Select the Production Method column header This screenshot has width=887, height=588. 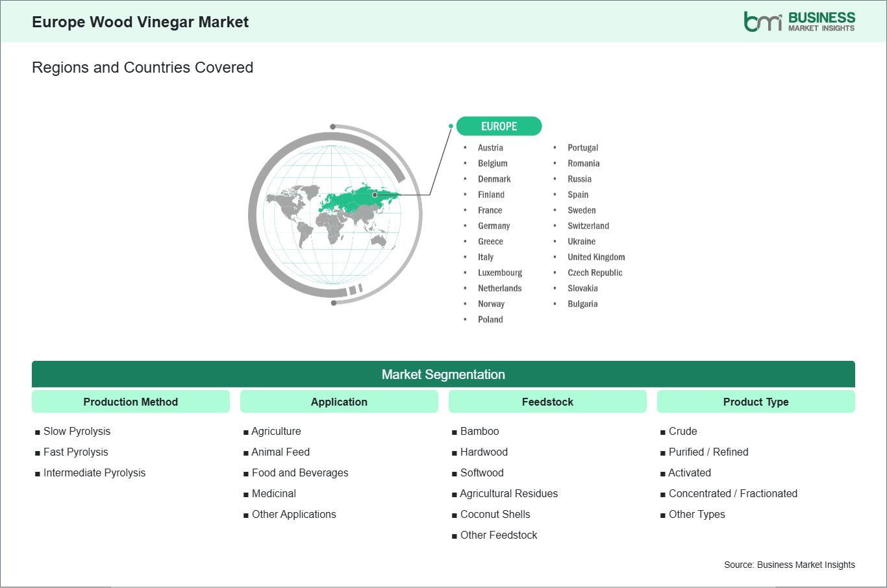pos(131,402)
